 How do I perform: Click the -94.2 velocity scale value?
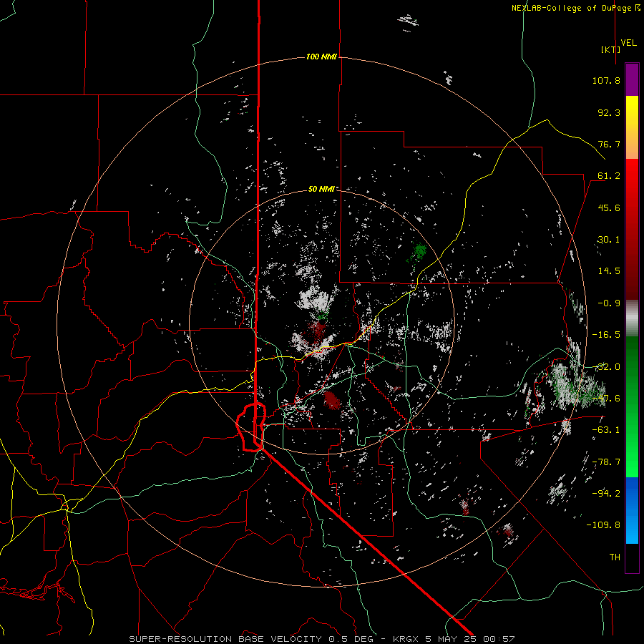[x=606, y=494]
